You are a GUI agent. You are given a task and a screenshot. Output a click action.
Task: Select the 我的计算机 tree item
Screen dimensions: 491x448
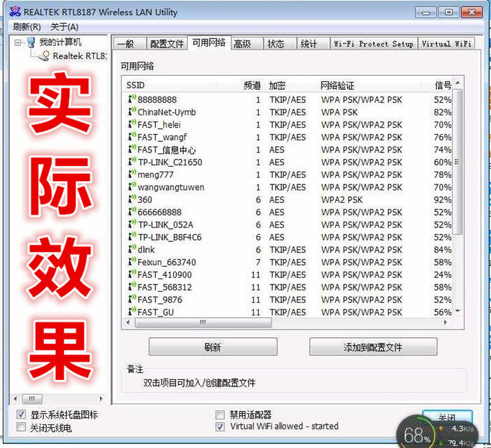point(60,42)
